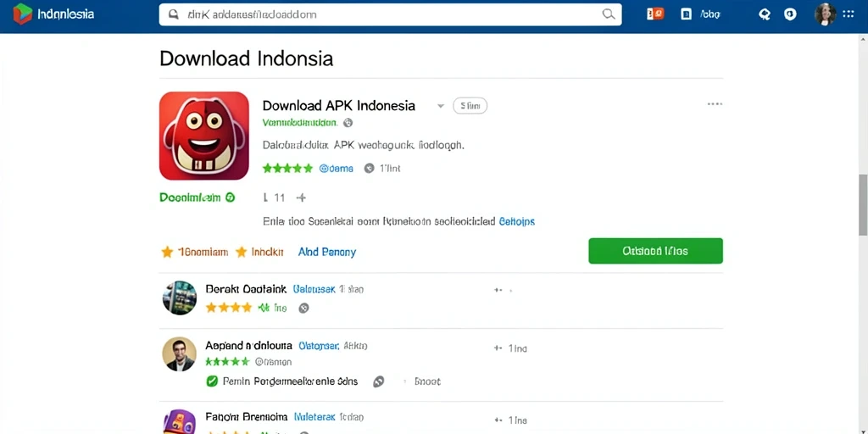Click the green developer name under the title
The image size is (868, 434).
pos(299,122)
